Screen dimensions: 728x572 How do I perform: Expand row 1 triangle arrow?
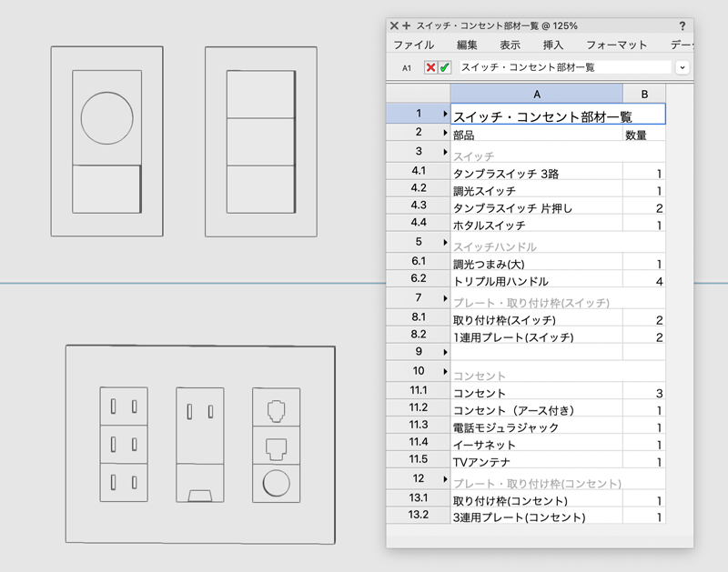pyautogui.click(x=445, y=114)
